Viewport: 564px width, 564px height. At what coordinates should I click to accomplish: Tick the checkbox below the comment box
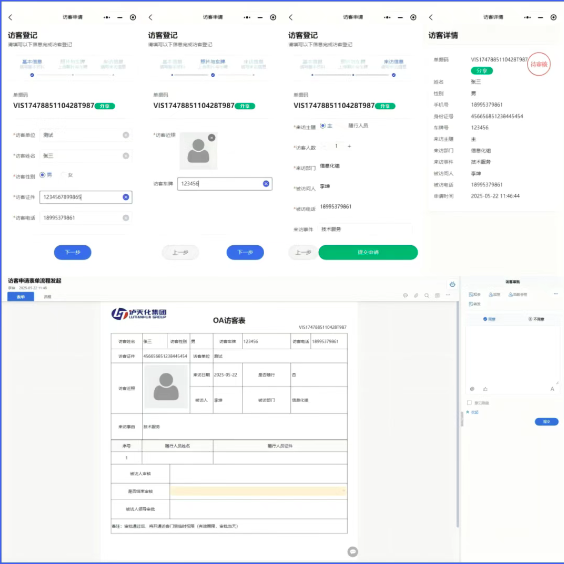pos(469,402)
